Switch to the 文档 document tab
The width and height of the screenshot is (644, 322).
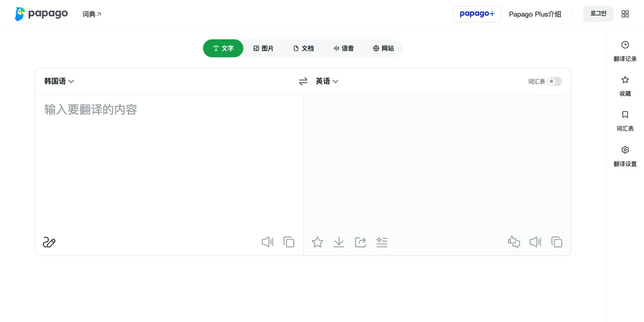pos(303,48)
